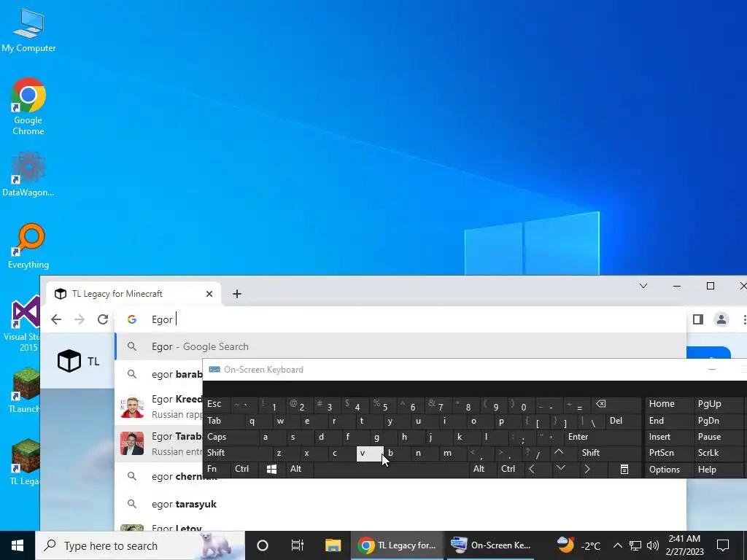Close the TL Legacy for Minecraft tab
The width and height of the screenshot is (747, 560).
tap(209, 294)
